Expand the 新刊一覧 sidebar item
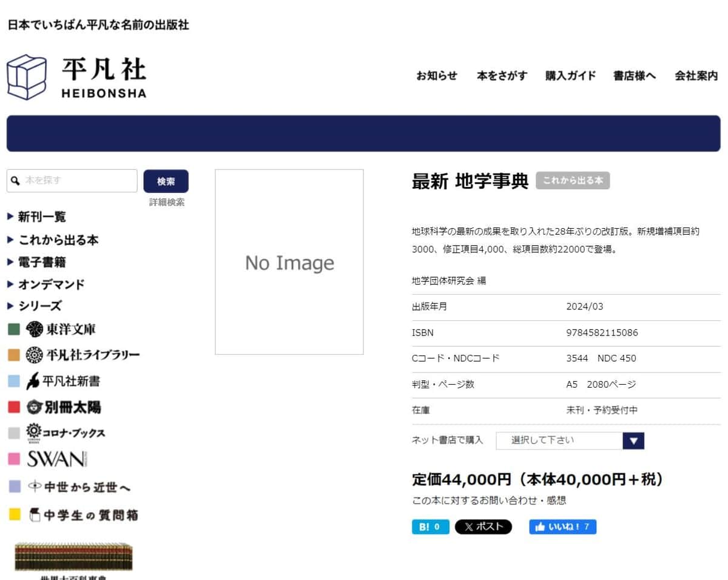Viewport: 728px width, 580px height. coord(42,217)
